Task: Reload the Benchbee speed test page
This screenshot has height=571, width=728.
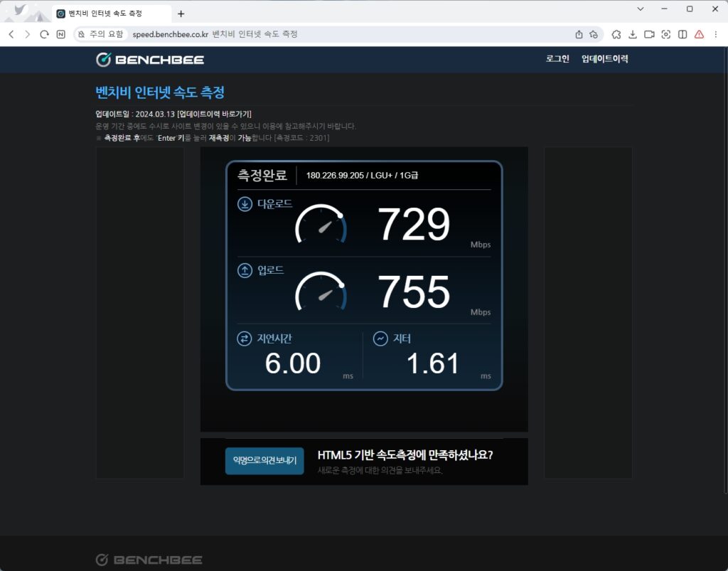Action: coord(44,34)
